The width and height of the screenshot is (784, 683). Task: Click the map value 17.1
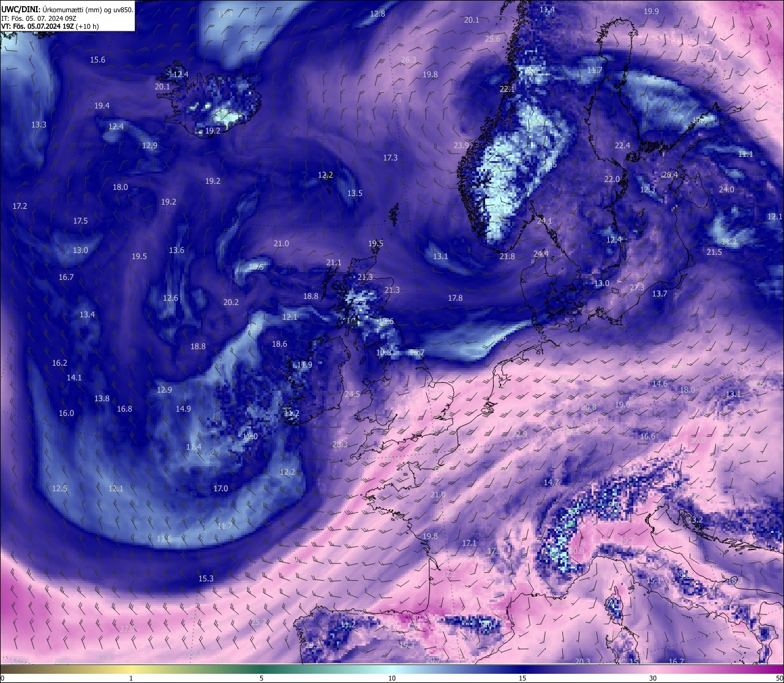point(469,543)
